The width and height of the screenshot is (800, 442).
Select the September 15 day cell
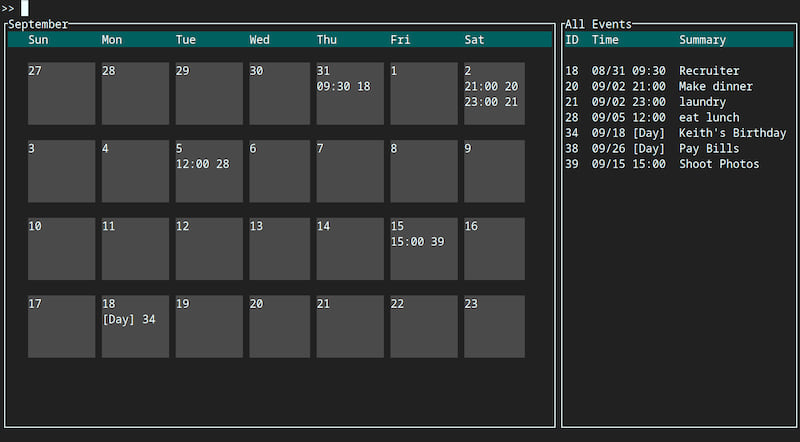[424, 249]
